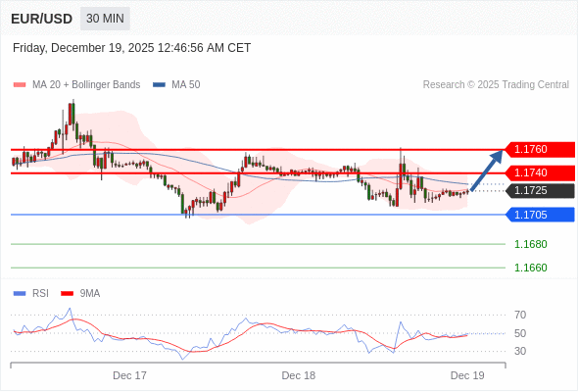
Task: Click the 9MA legend label
Action: [x=90, y=294]
